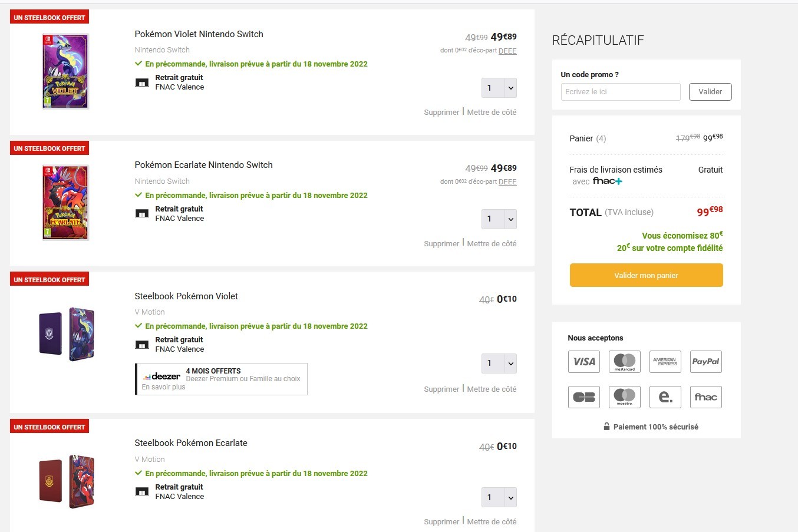This screenshot has height=532, width=798.
Task: Click the DEEE link under Pokémon Violet price
Action: pyautogui.click(x=507, y=51)
